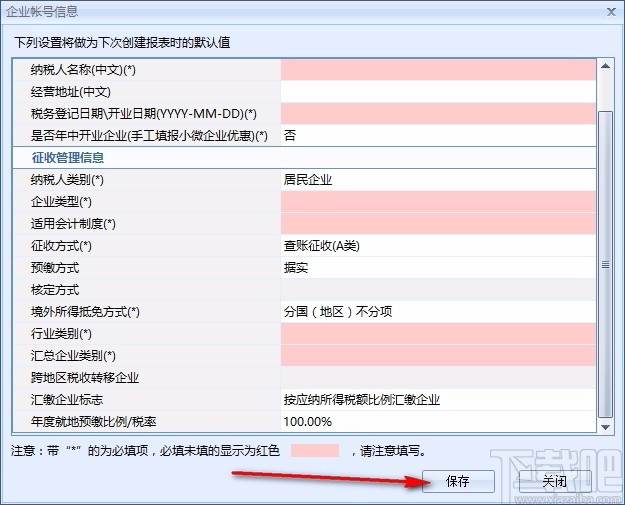Click the 保存 button
The image size is (625, 505).
coord(458,481)
